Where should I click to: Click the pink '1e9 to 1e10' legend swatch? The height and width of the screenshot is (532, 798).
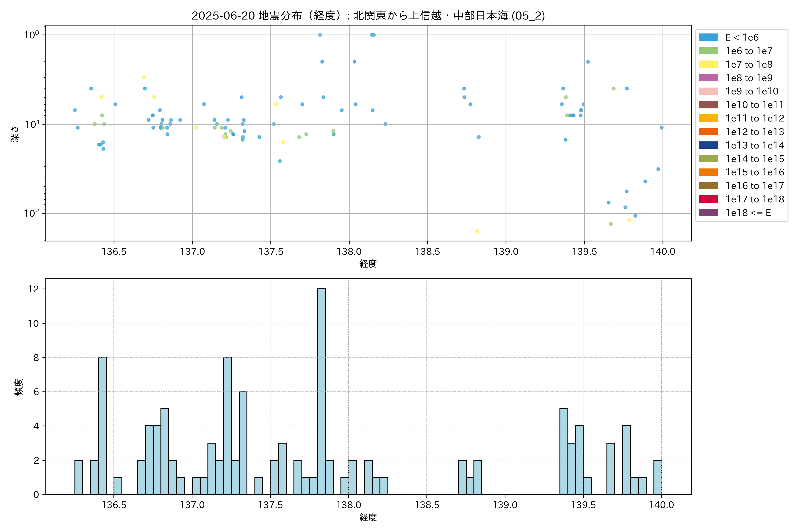[x=708, y=91]
